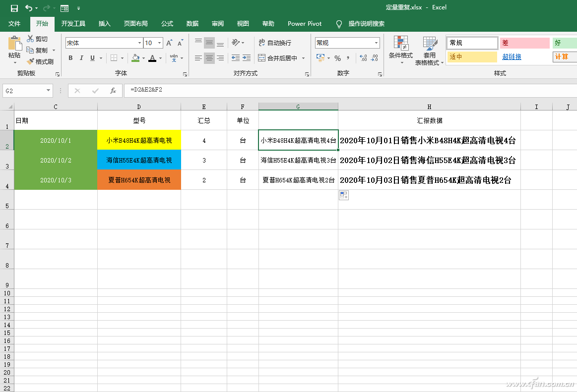
Task: Apply the 差 red cell style
Action: (525, 43)
